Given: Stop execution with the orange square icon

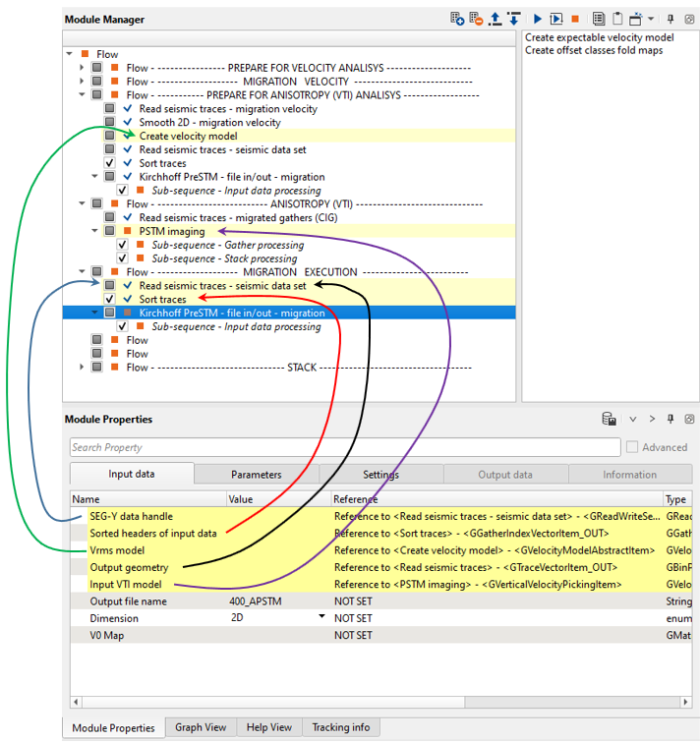Looking at the screenshot, I should [575, 19].
